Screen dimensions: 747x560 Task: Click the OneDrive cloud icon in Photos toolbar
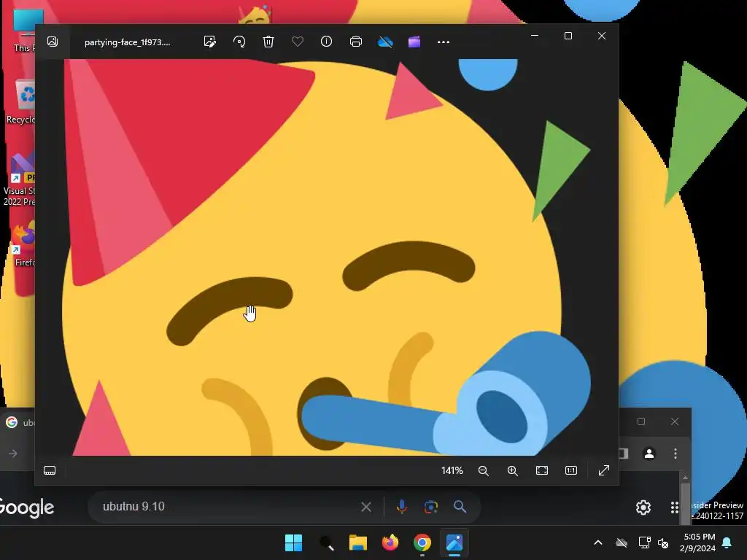[x=385, y=42]
